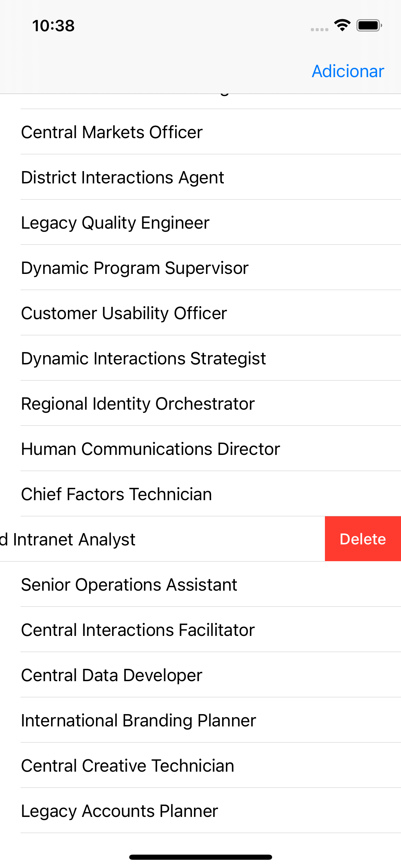Image resolution: width=401 pixels, height=868 pixels.
Task: Open Central Interactions Facilitator entry
Action: pos(200,630)
